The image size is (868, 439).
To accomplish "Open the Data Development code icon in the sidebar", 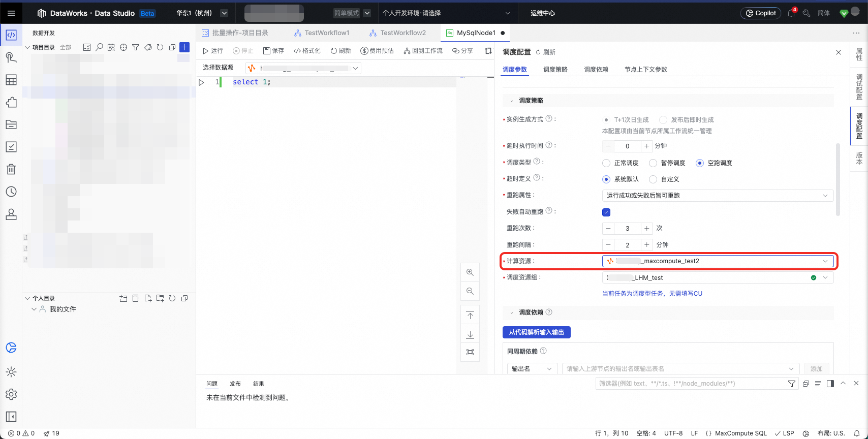I will click(11, 35).
